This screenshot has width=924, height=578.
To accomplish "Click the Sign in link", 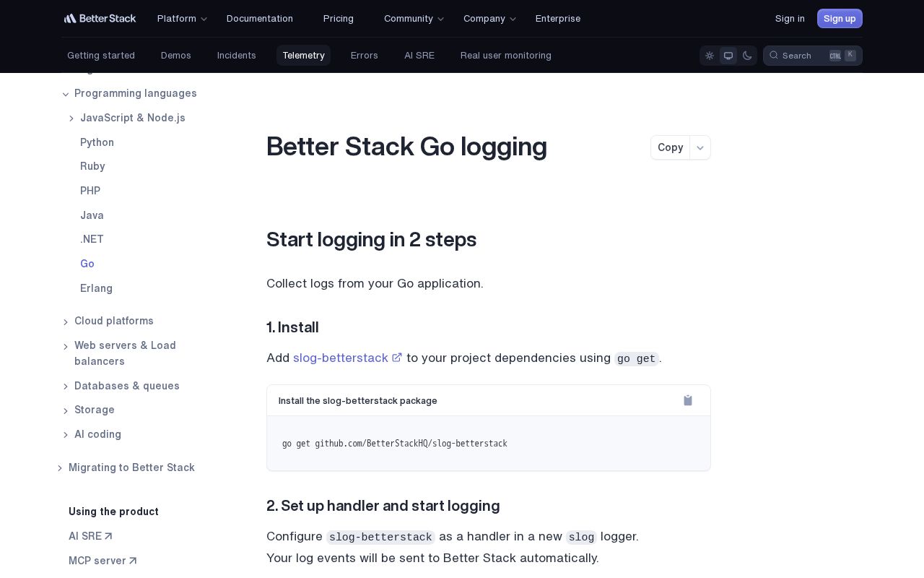I will click(x=790, y=18).
